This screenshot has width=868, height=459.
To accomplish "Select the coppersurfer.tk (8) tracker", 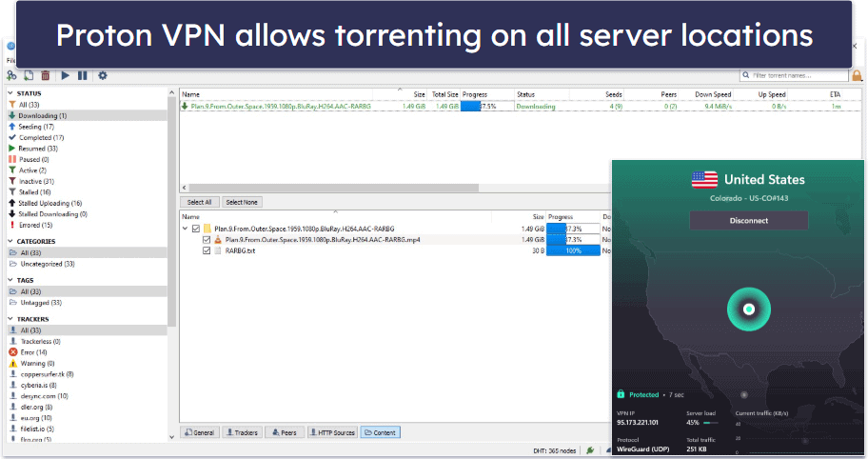I will tap(47, 374).
